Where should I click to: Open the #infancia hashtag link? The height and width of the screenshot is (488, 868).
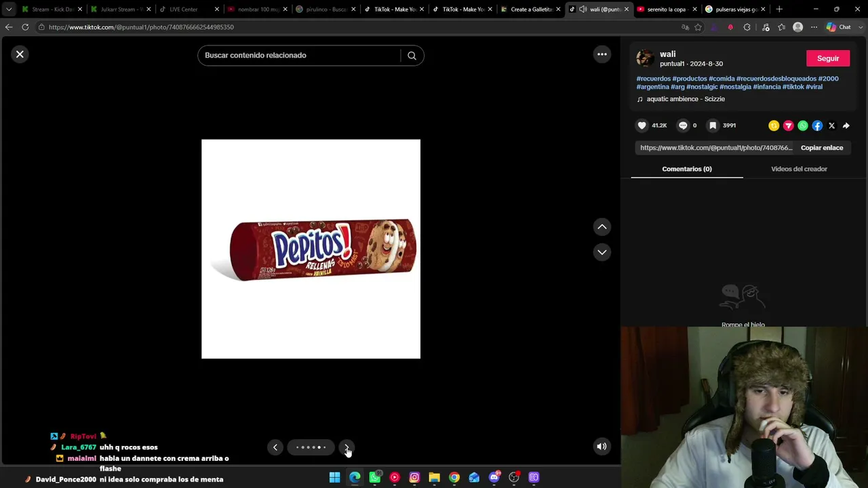point(767,87)
